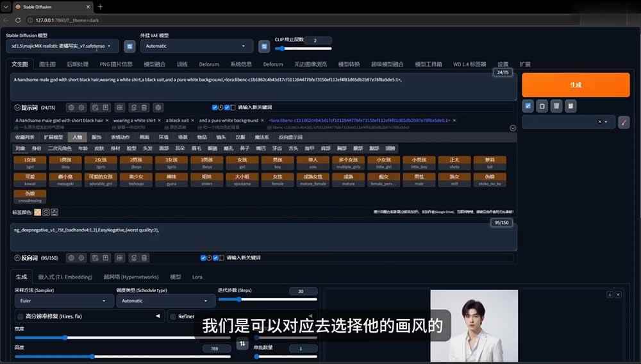Click the blue checkmark icon under Generate
The width and height of the screenshot is (641, 364).
tap(528, 106)
